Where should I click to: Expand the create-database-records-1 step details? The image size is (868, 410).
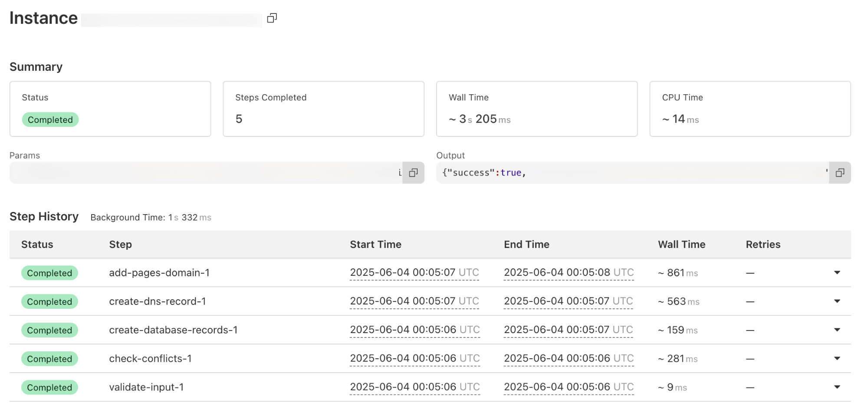click(837, 330)
